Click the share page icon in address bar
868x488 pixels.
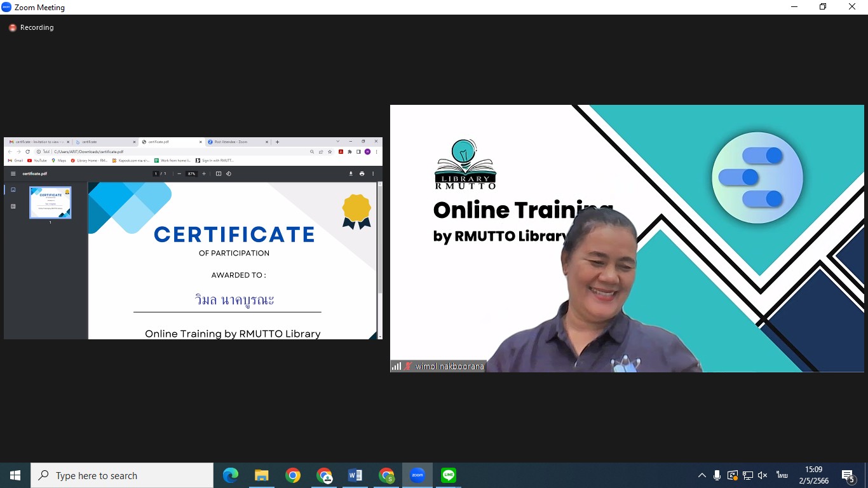pos(321,152)
